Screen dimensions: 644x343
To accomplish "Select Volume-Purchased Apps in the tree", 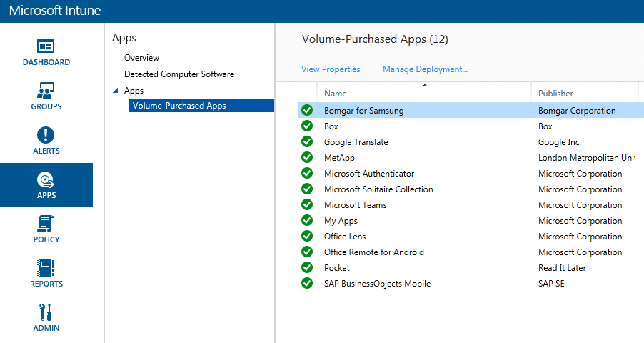I will coord(201,106).
